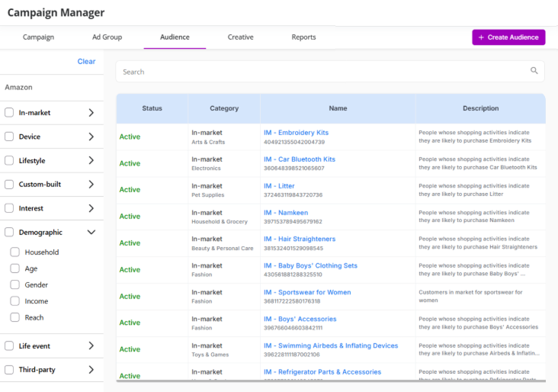The width and height of the screenshot is (558, 392).
Task: Open IM - Boys' Accessories audience
Action: (300, 319)
